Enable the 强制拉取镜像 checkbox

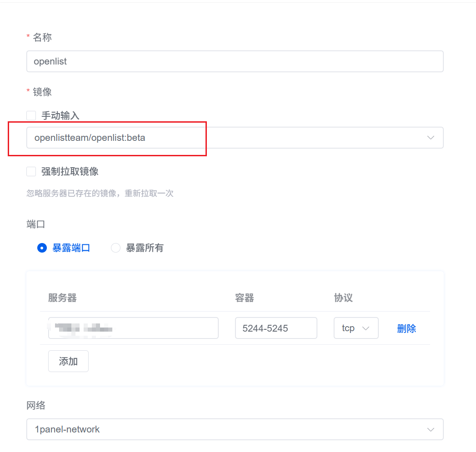pos(31,171)
